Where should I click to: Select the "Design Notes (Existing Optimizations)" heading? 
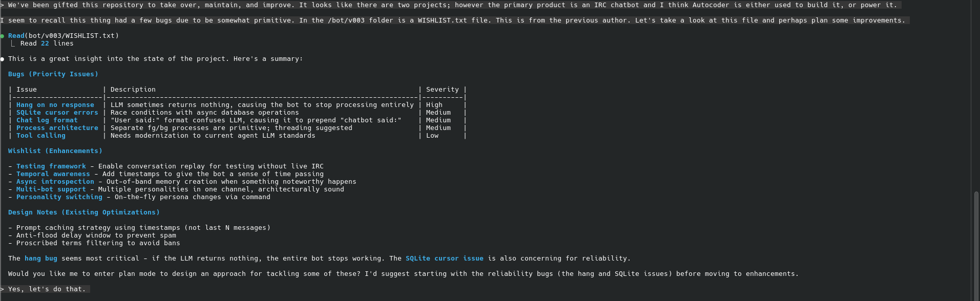pos(84,212)
